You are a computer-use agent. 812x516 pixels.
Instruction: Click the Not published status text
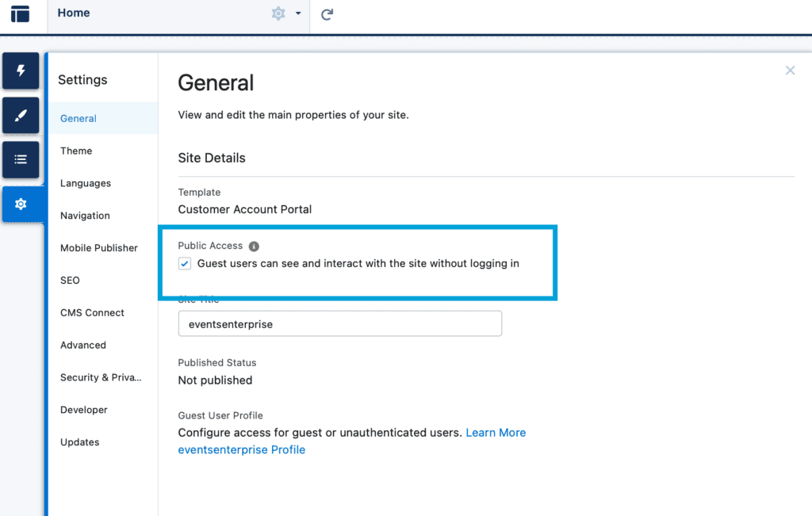(215, 380)
